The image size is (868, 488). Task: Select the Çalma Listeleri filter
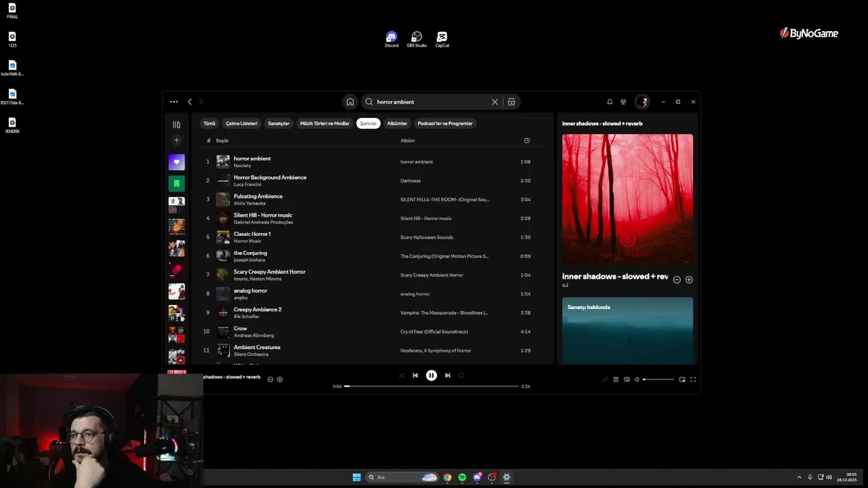coord(241,123)
